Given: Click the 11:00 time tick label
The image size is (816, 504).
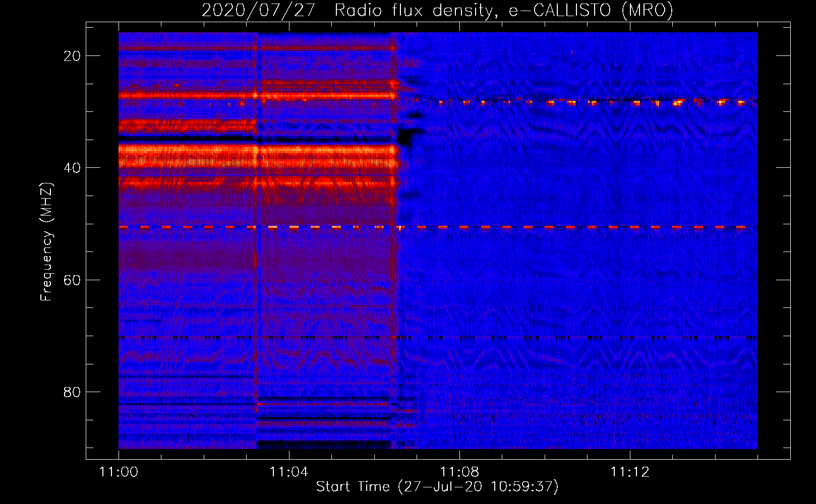Looking at the screenshot, I should [119, 472].
